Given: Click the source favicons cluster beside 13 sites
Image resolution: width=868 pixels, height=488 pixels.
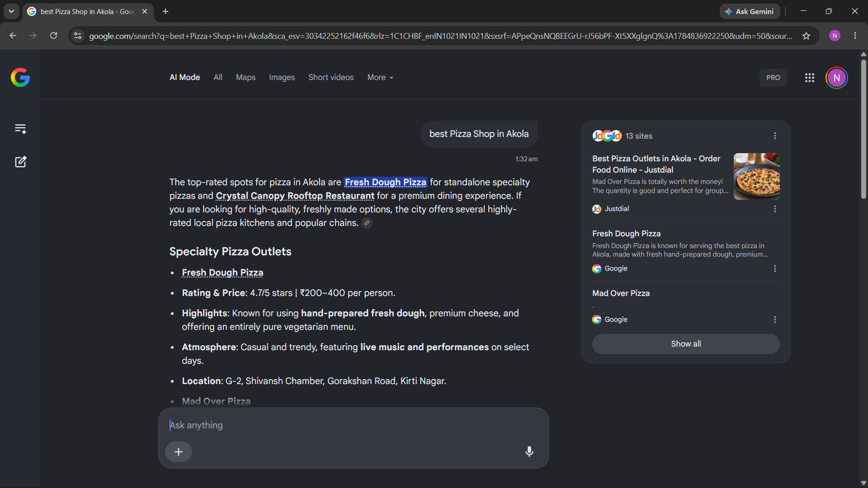Looking at the screenshot, I should (607, 136).
